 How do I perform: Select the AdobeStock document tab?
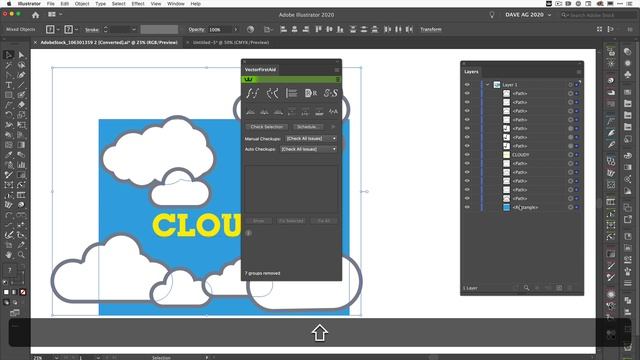tap(109, 42)
